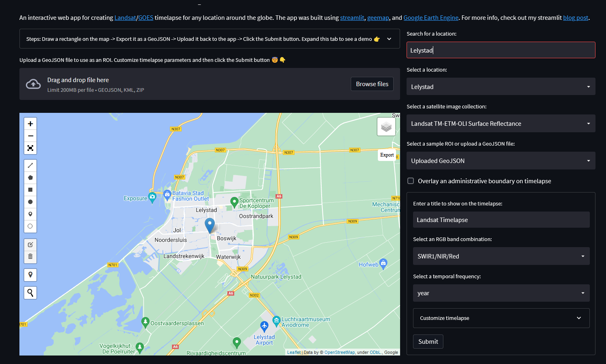Toggle the circlemarker drawing tool

30,226
